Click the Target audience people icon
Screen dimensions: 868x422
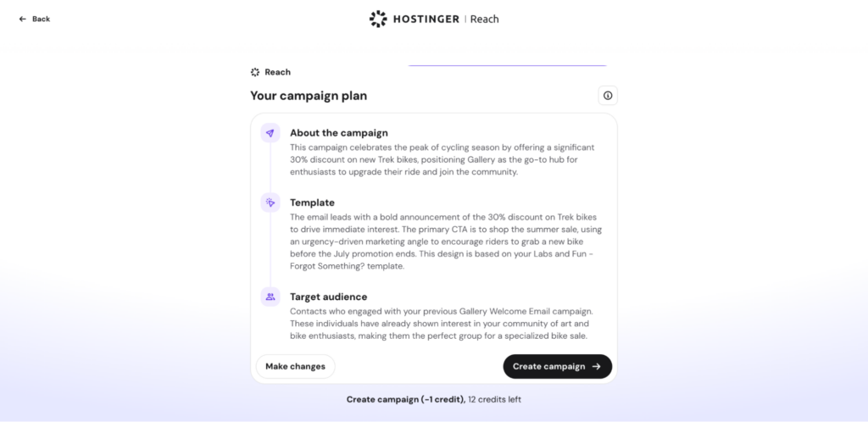click(x=270, y=297)
